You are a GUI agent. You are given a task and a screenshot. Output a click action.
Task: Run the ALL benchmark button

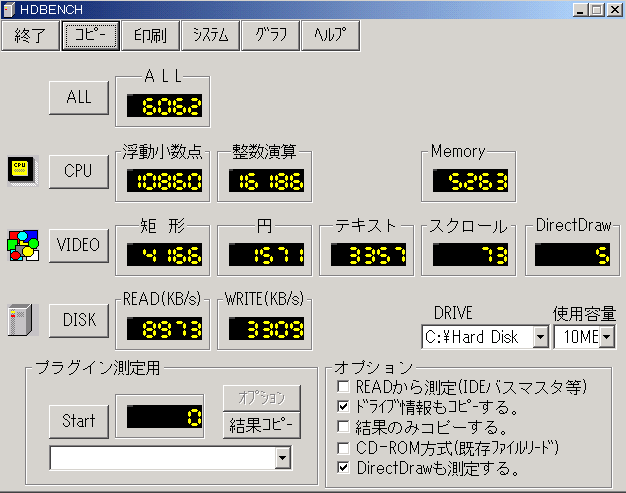(79, 98)
